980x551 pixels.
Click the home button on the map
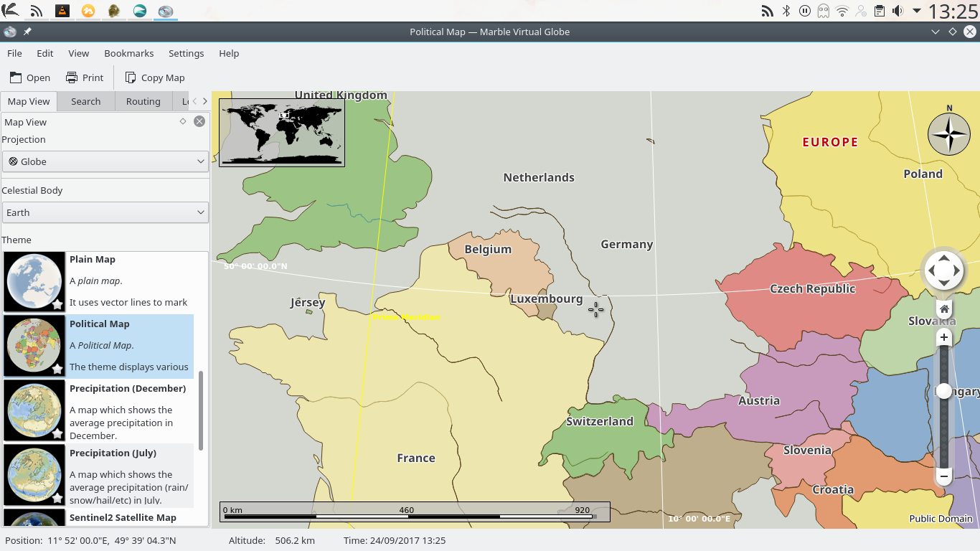(x=944, y=309)
